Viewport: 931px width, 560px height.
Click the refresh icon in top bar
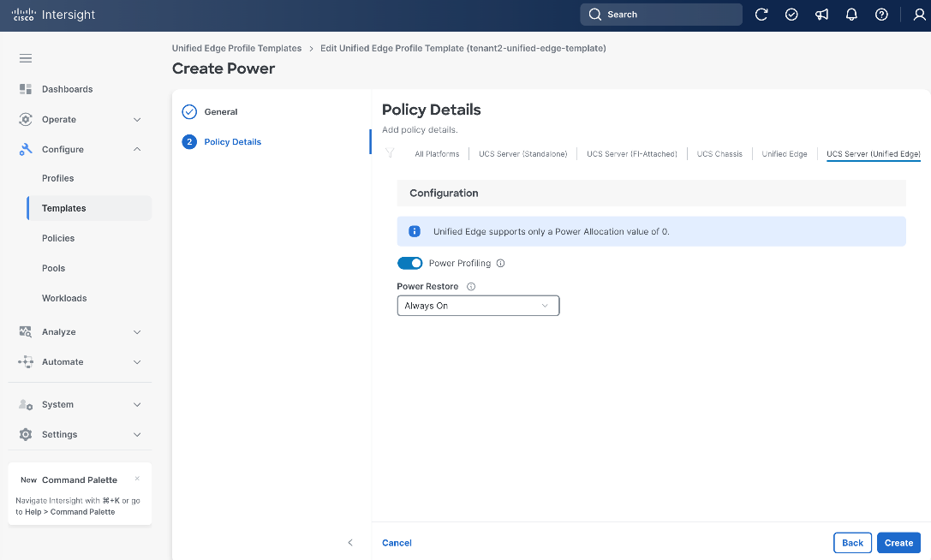pyautogui.click(x=761, y=15)
